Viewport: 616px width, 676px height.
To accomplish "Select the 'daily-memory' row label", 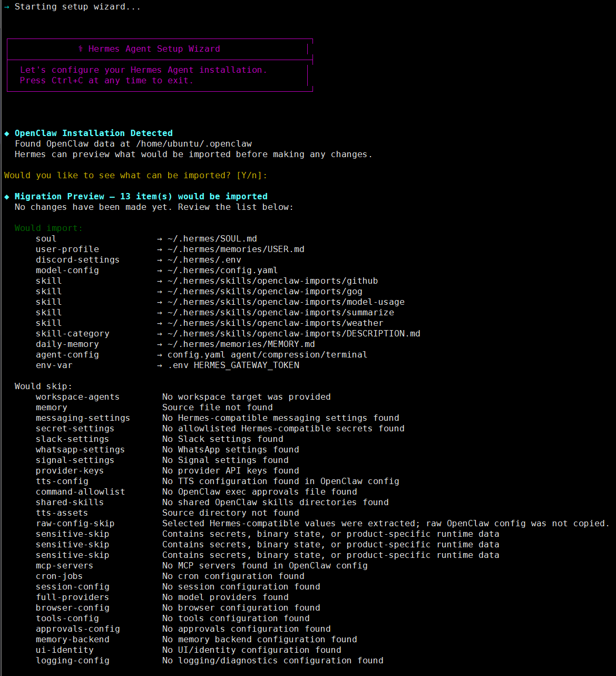I will 67,344.
